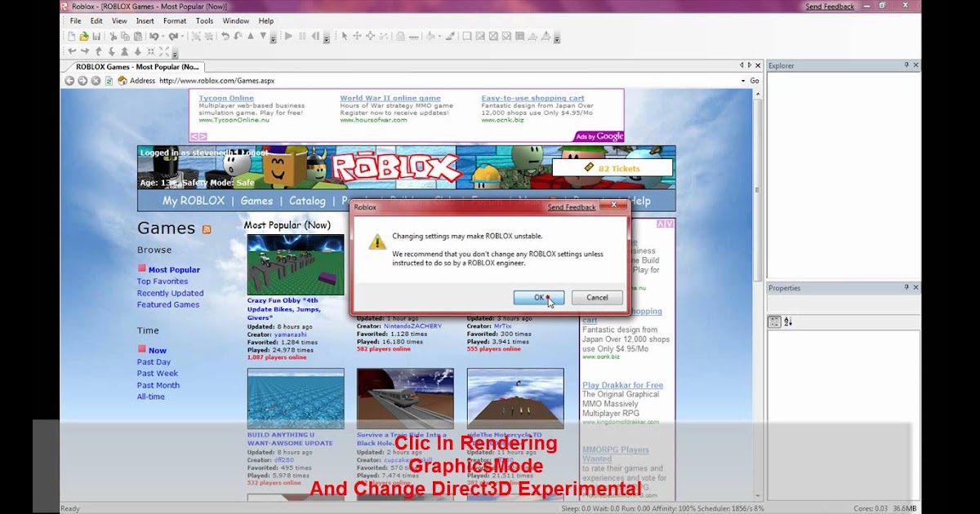Open the Undo history dropdown arrow

point(163,37)
